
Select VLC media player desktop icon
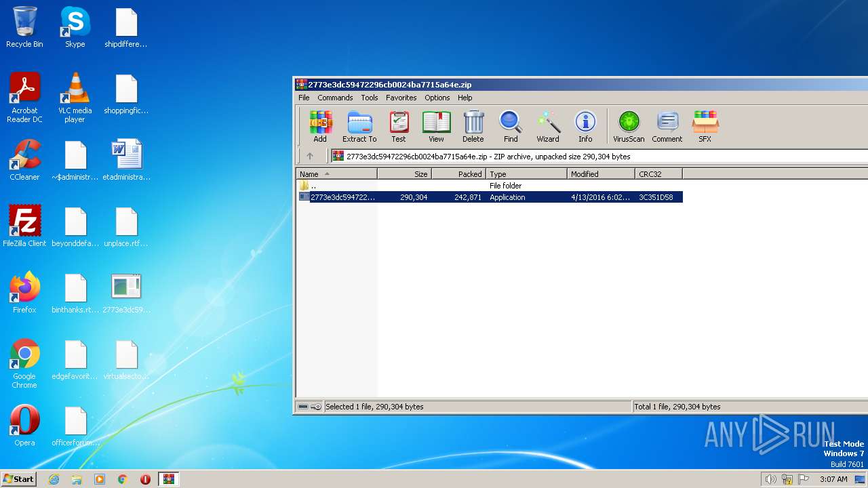75,98
